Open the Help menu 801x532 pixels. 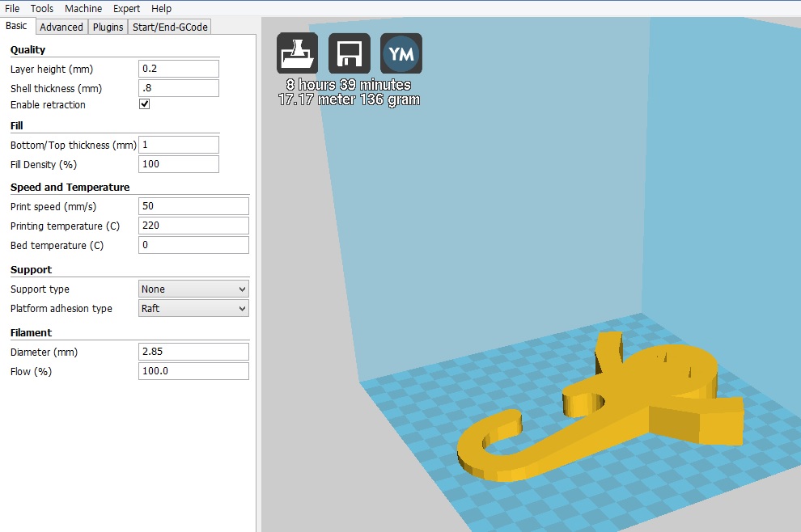[162, 9]
